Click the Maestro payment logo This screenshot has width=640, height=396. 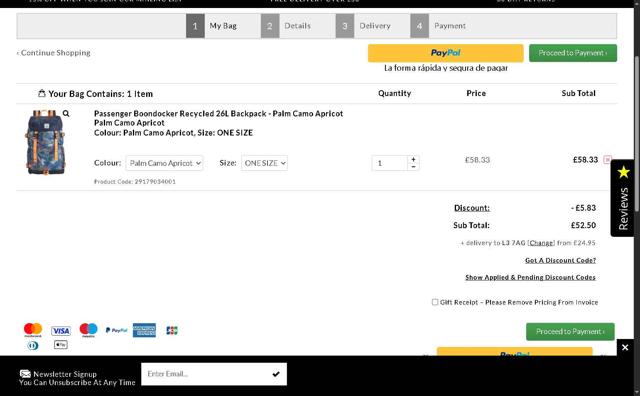pyautogui.click(x=89, y=330)
